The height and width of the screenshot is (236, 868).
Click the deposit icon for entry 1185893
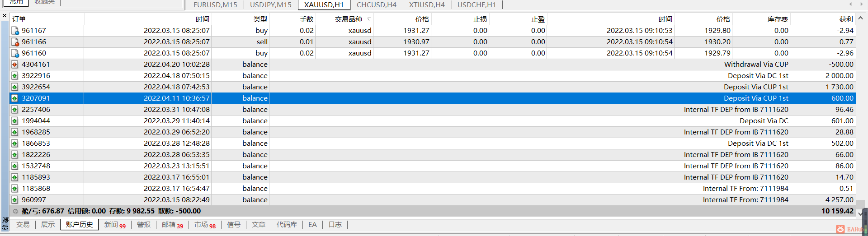pyautogui.click(x=14, y=177)
